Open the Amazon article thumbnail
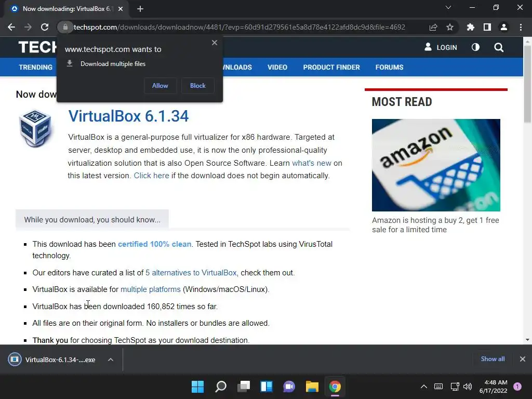532x399 pixels. click(x=436, y=165)
